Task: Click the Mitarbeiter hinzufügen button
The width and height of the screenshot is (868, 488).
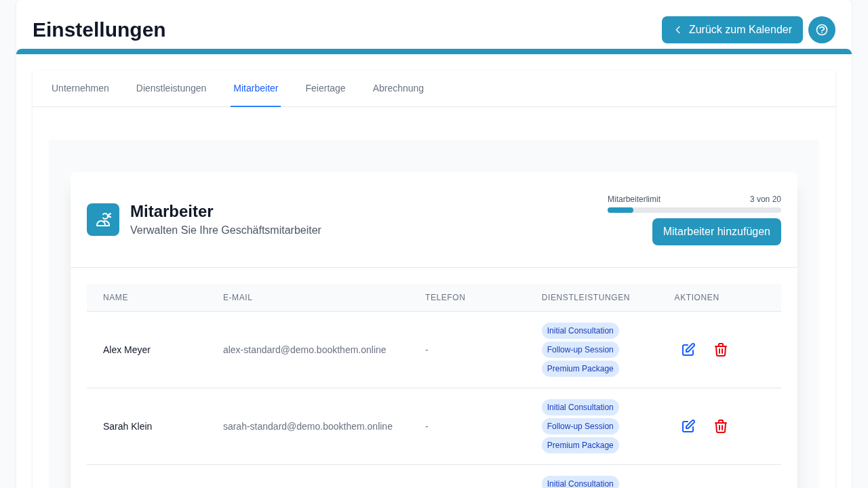Action: click(x=716, y=231)
